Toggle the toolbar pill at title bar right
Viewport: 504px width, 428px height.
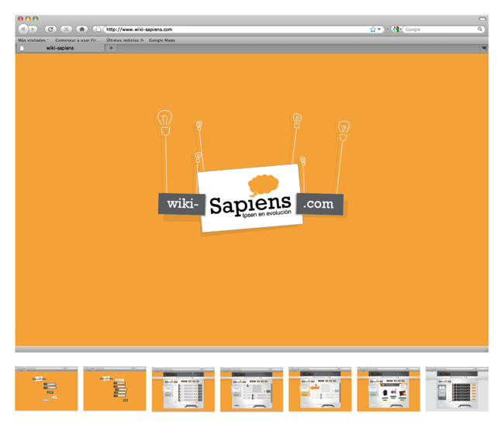(x=482, y=19)
